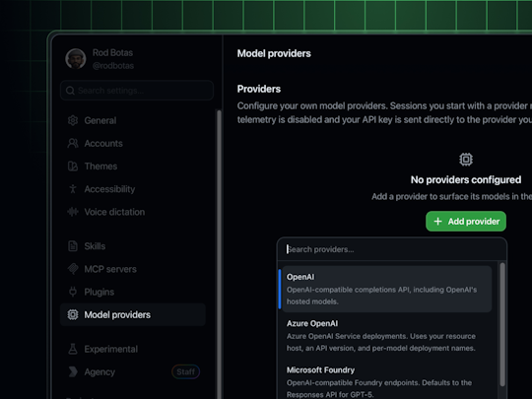Click the MCP servers icon
Screen dimensions: 532x399
[x=73, y=269]
